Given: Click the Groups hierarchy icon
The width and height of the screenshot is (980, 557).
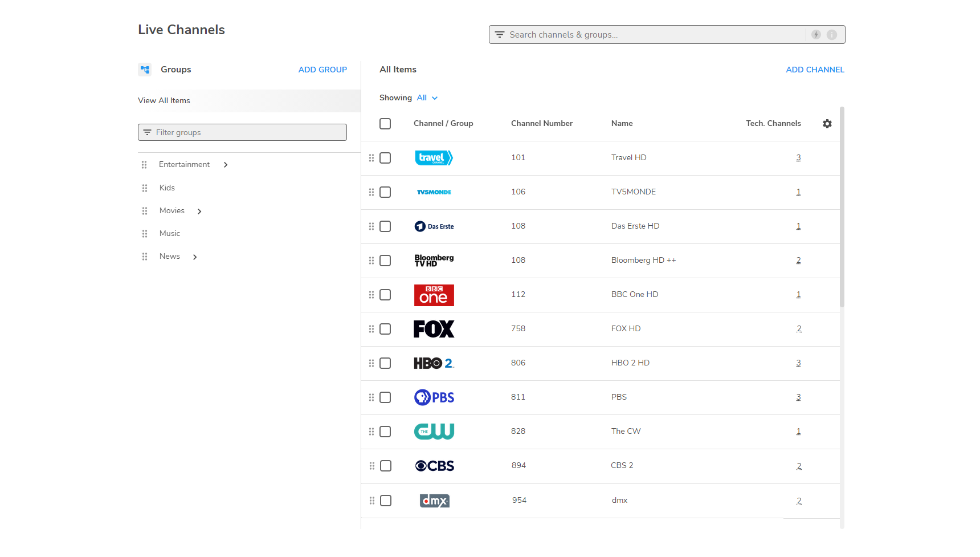Looking at the screenshot, I should point(145,70).
